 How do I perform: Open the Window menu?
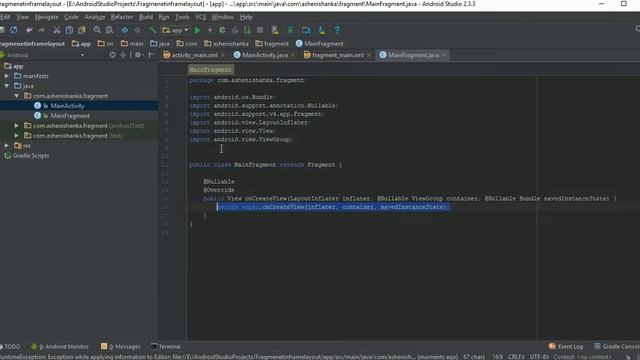pyautogui.click(x=222, y=17)
